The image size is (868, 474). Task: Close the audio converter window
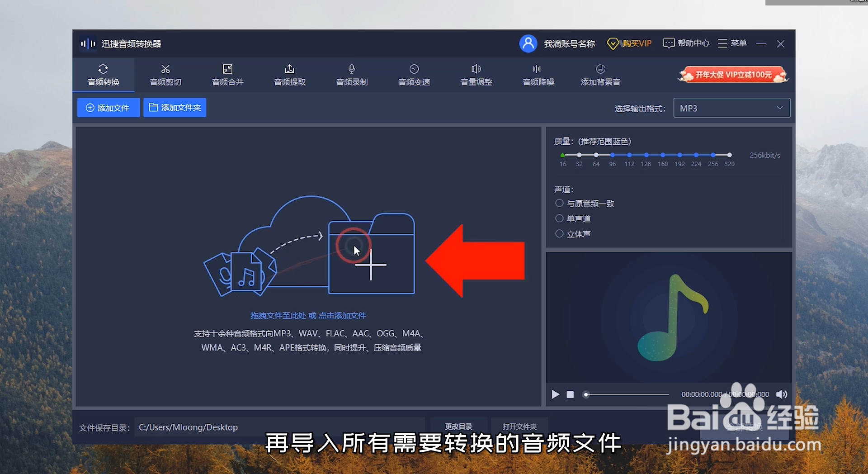tap(780, 43)
